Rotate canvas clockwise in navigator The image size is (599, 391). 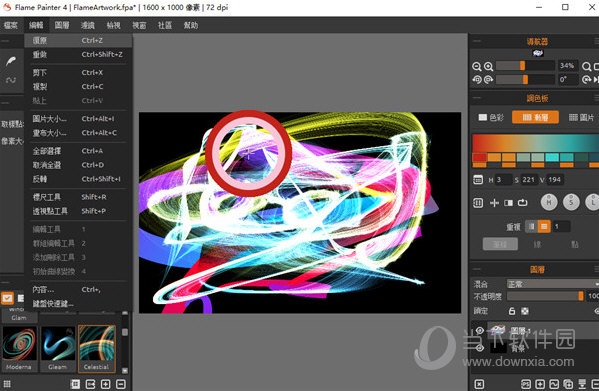coord(489,79)
